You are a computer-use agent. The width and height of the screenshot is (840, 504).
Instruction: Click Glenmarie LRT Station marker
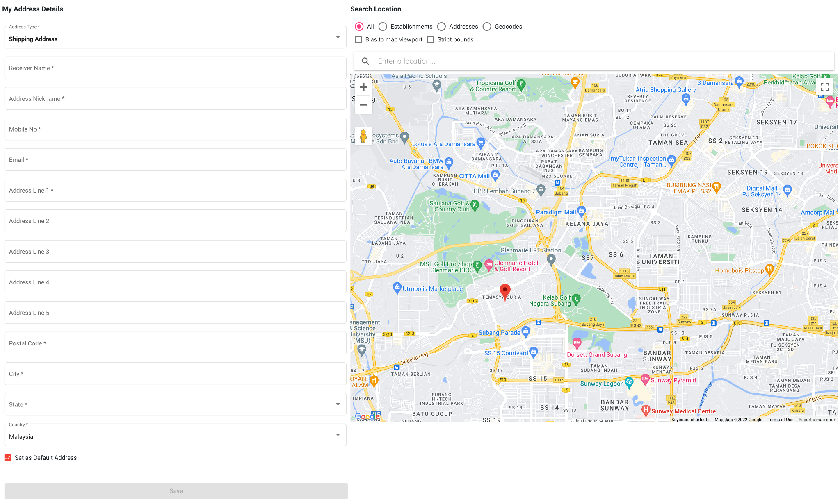[551, 259]
